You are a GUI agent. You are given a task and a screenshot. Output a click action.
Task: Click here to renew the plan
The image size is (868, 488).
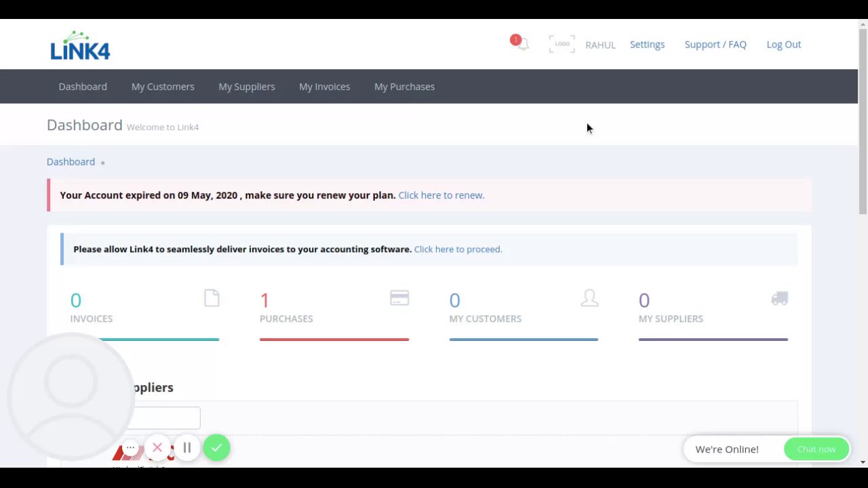coord(441,195)
